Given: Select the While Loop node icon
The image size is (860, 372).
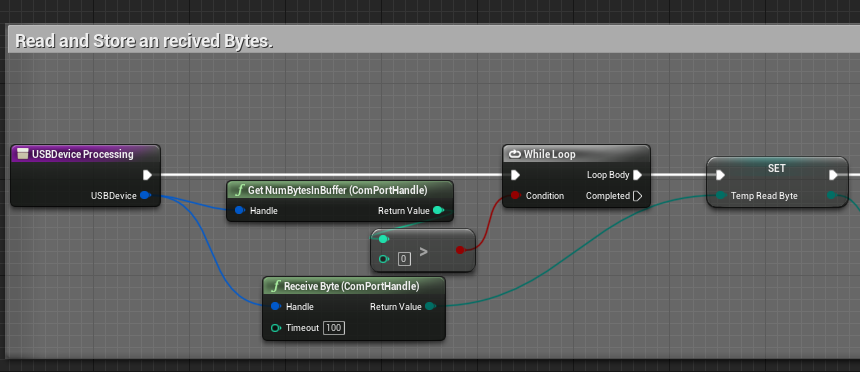Looking at the screenshot, I should coord(514,154).
